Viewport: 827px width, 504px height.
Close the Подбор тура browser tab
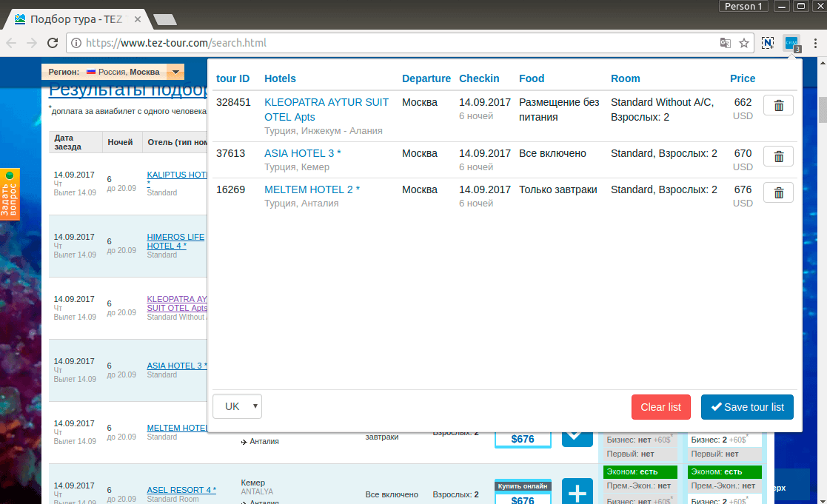click(138, 19)
